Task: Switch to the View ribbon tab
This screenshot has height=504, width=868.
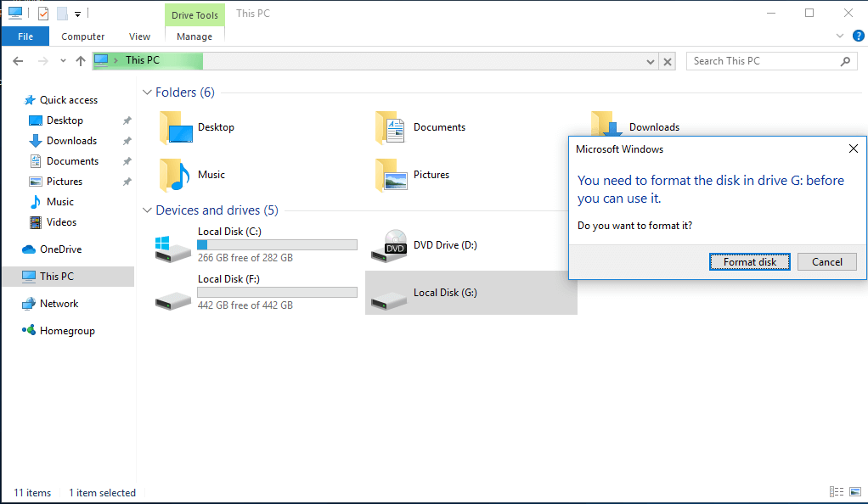Action: coord(139,36)
